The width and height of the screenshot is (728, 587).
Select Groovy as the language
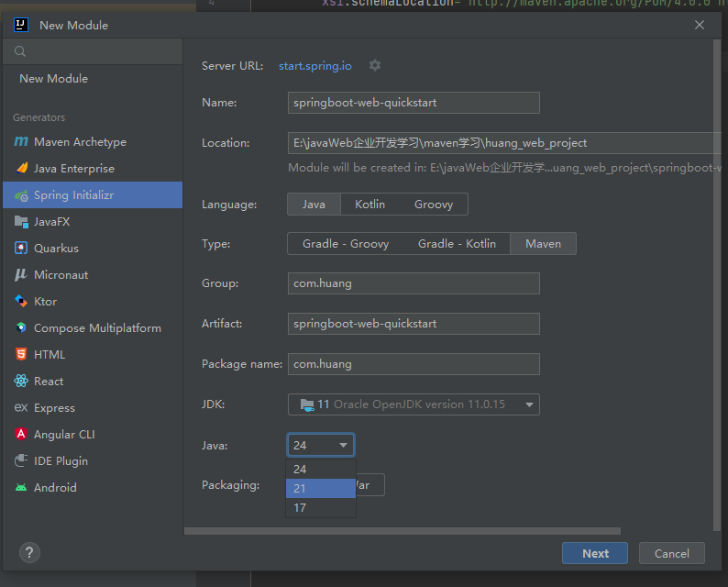click(x=434, y=205)
